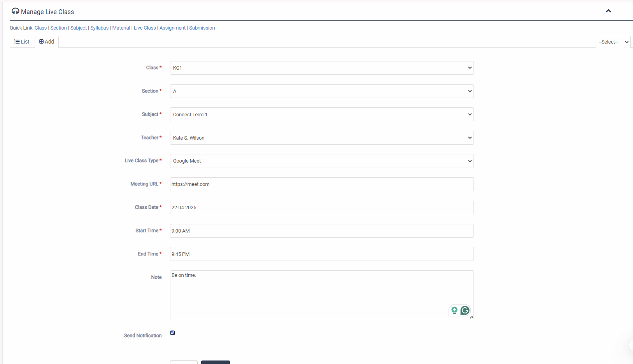The image size is (633, 364).
Task: Collapse the panel with the chevron-up icon
Action: (608, 11)
